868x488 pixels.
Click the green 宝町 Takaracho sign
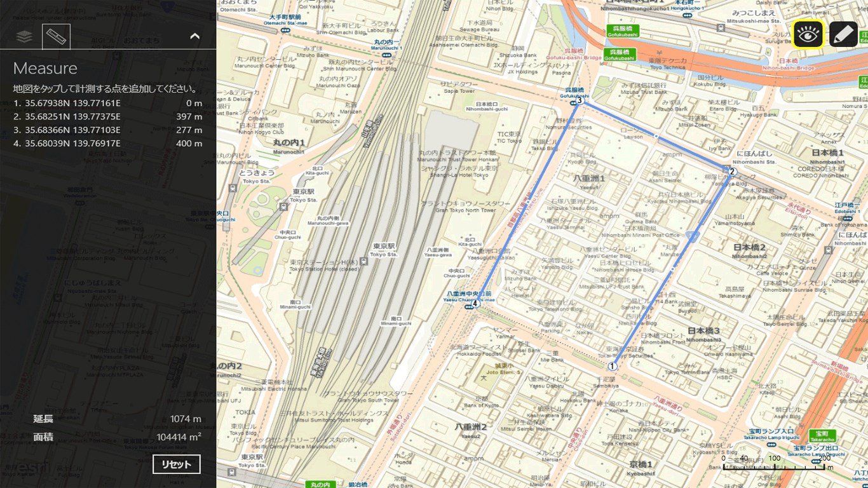tap(822, 436)
